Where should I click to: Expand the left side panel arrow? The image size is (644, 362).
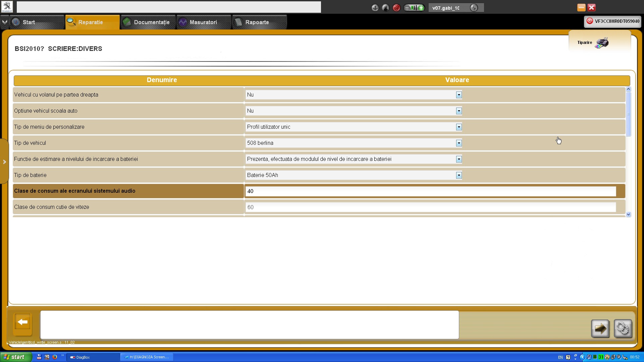pyautogui.click(x=4, y=162)
